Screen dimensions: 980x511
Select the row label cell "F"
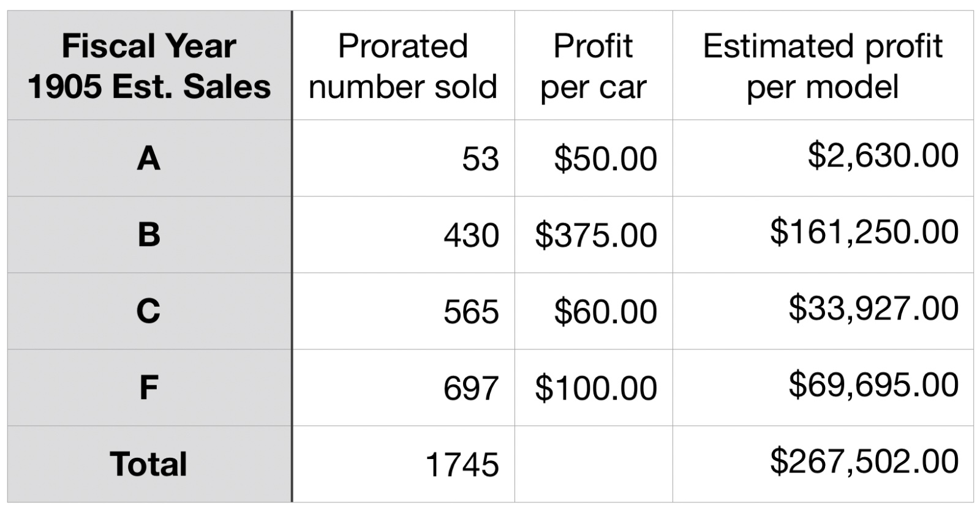point(149,388)
